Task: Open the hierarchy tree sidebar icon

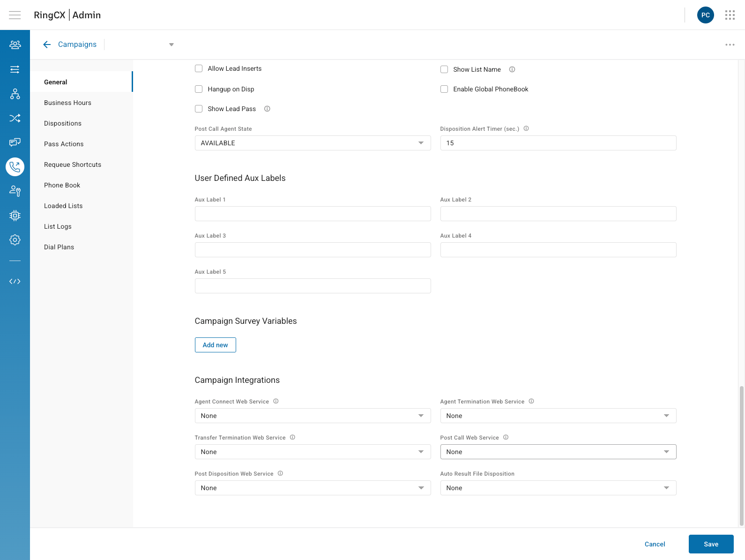Action: [15, 94]
